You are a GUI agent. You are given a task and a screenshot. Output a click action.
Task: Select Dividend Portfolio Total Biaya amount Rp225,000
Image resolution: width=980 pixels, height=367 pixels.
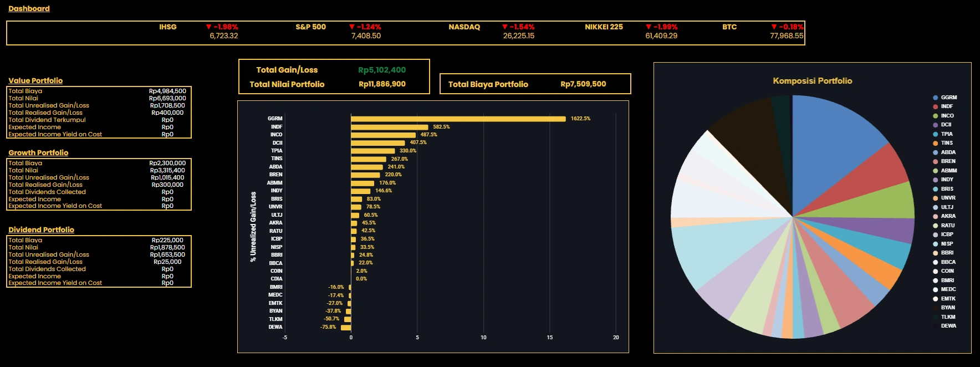click(x=167, y=240)
